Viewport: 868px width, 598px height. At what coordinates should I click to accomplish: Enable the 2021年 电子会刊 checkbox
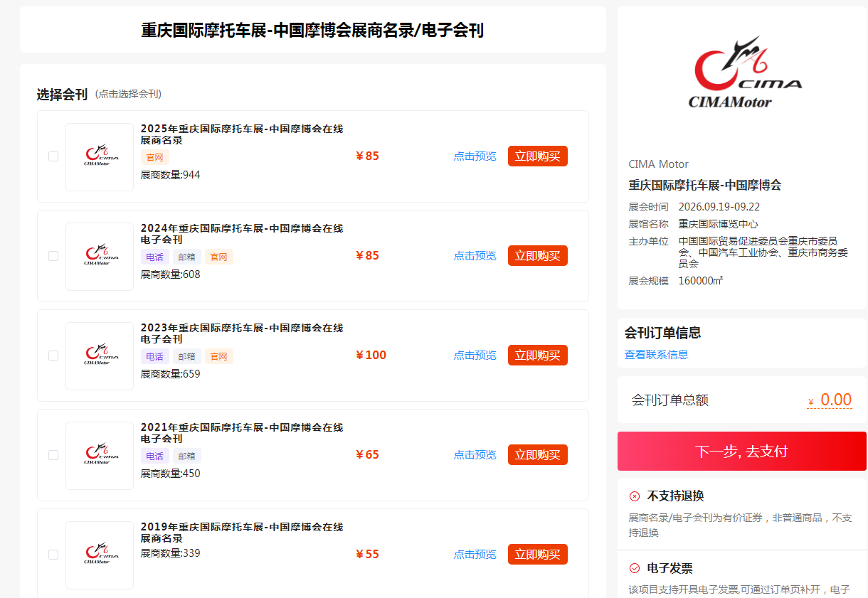coord(53,455)
